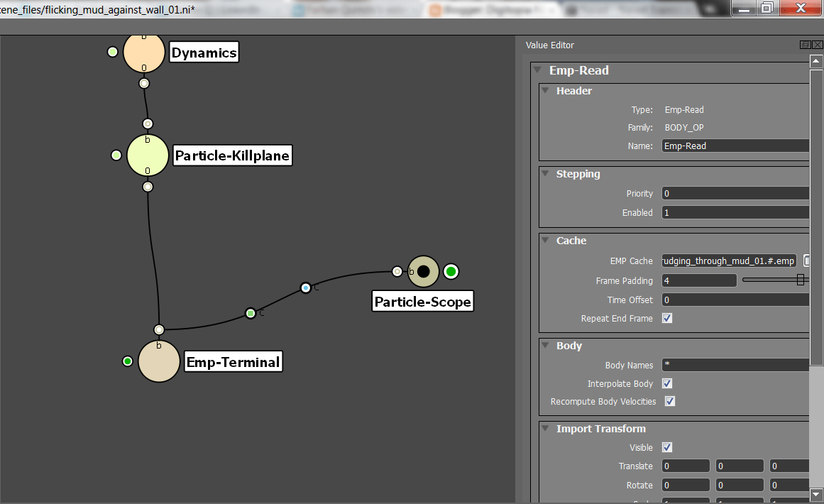This screenshot has width=824, height=504.
Task: Minimize the application window
Action: coord(743,8)
